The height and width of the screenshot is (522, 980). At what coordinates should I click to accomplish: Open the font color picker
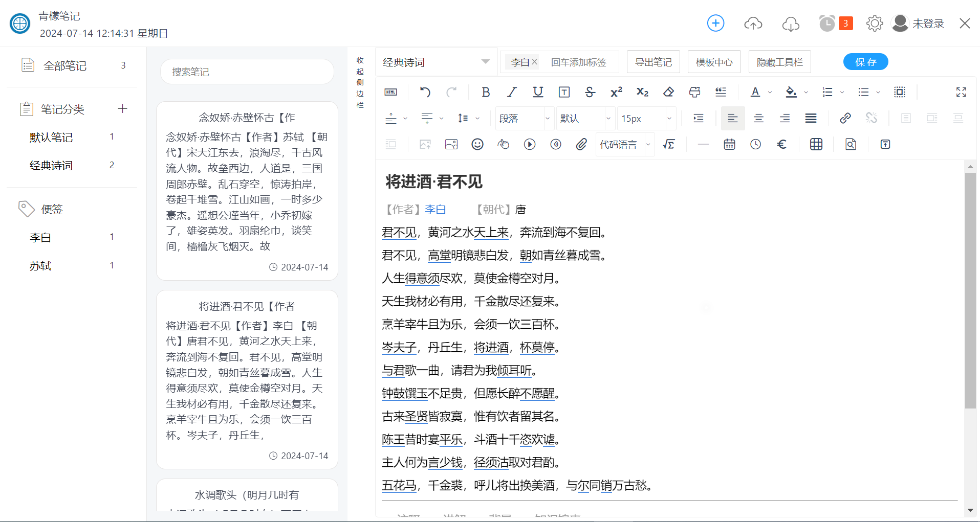pos(755,92)
